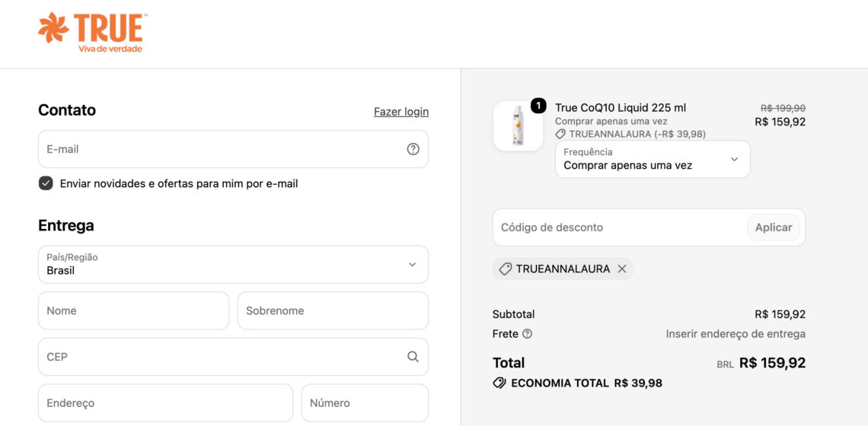Focus the Número input field
This screenshot has height=426, width=868.
365,402
